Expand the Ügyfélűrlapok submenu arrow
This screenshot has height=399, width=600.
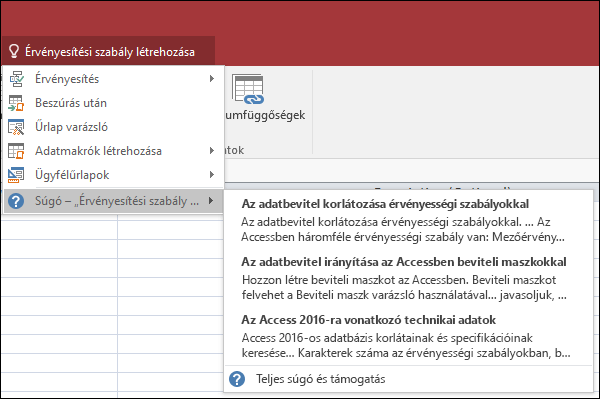212,175
